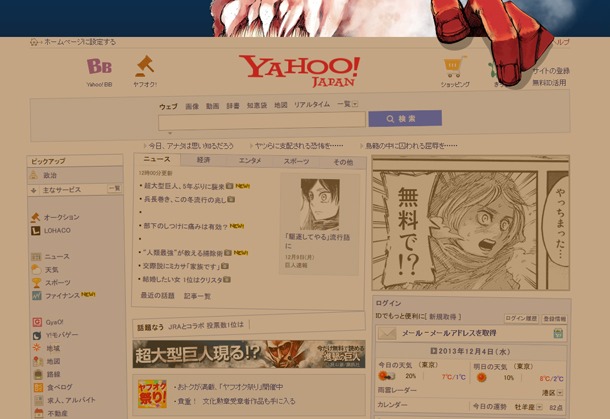Open 食べログ in the sidebar
Image resolution: width=610 pixels, height=419 pixels.
[53, 387]
